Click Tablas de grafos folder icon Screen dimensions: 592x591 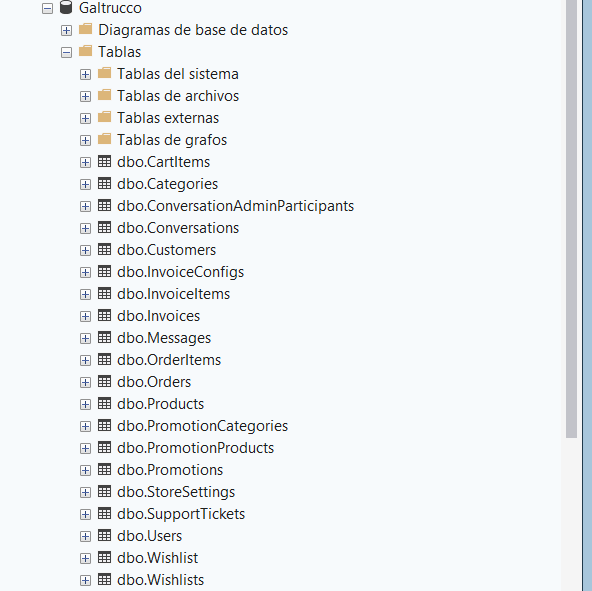105,139
